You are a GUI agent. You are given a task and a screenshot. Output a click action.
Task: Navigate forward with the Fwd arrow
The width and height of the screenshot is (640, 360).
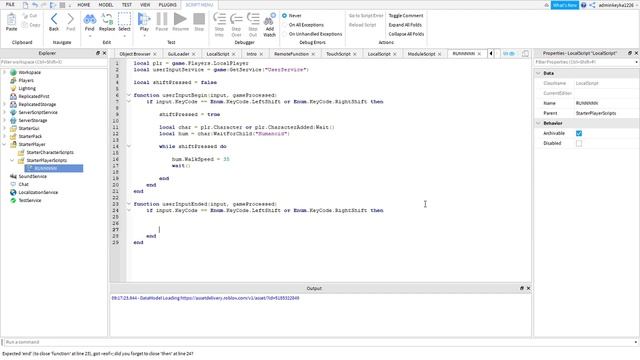[x=71, y=19]
